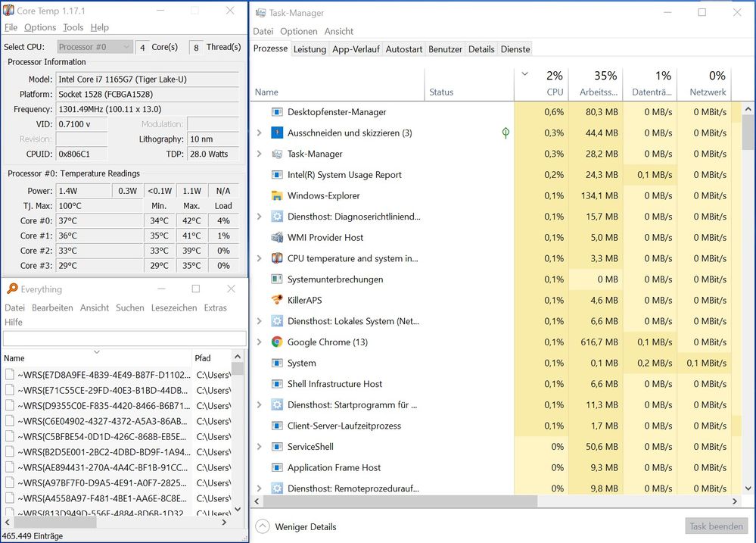Click Everything horizontal scrollbar right arrow
Viewport: 756px width, 543px height.
pos(224,523)
